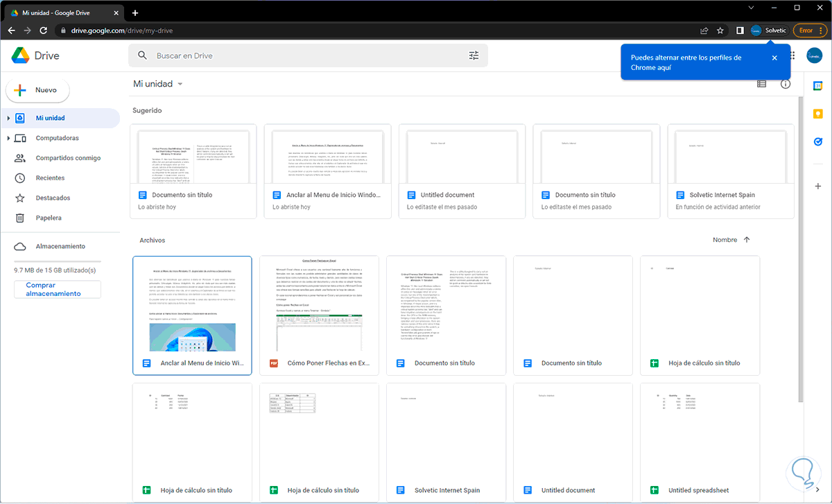Open suggested Anclar al Menu de Inicio card
Image resolution: width=832 pixels, height=504 pixels.
tap(327, 171)
